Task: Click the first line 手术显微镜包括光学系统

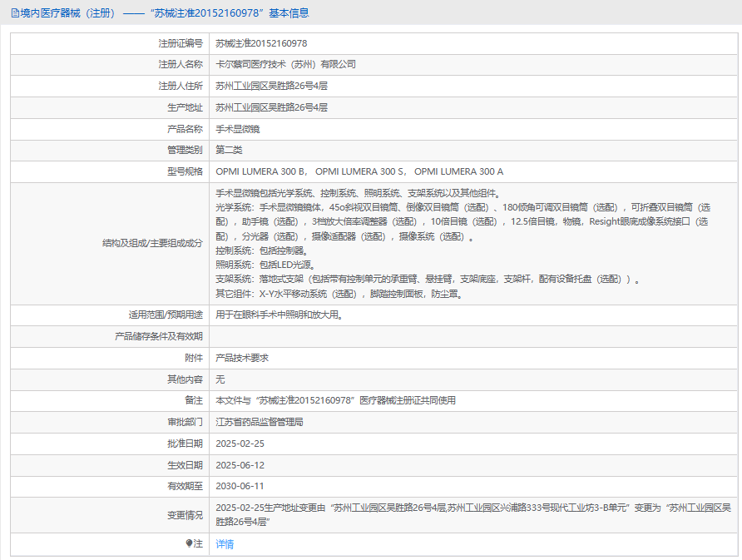Action: 359,193
